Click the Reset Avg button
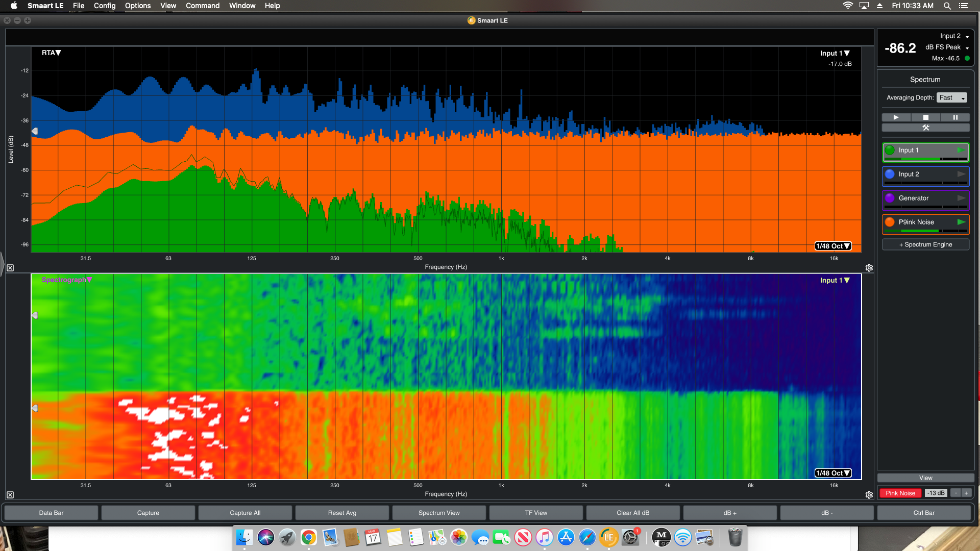The height and width of the screenshot is (551, 980). (x=341, y=513)
